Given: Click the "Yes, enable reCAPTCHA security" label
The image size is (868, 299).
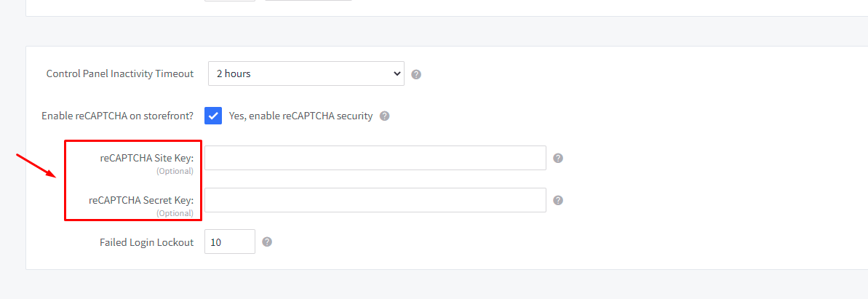Looking at the screenshot, I should click(x=300, y=116).
